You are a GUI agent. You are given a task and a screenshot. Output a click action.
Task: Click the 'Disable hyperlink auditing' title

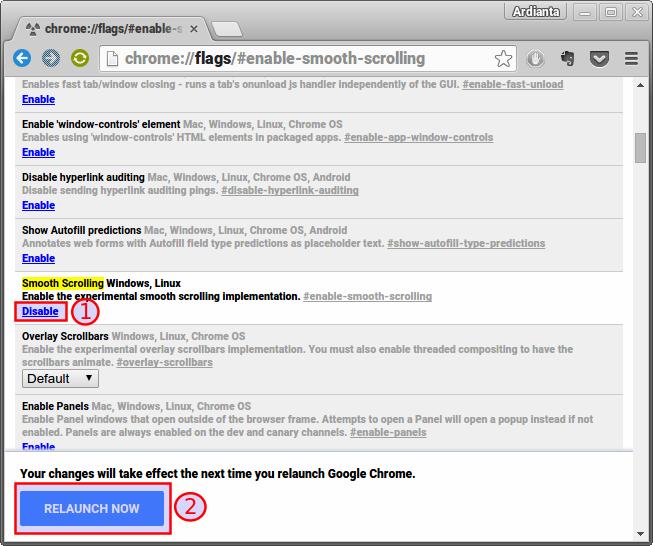[83, 177]
